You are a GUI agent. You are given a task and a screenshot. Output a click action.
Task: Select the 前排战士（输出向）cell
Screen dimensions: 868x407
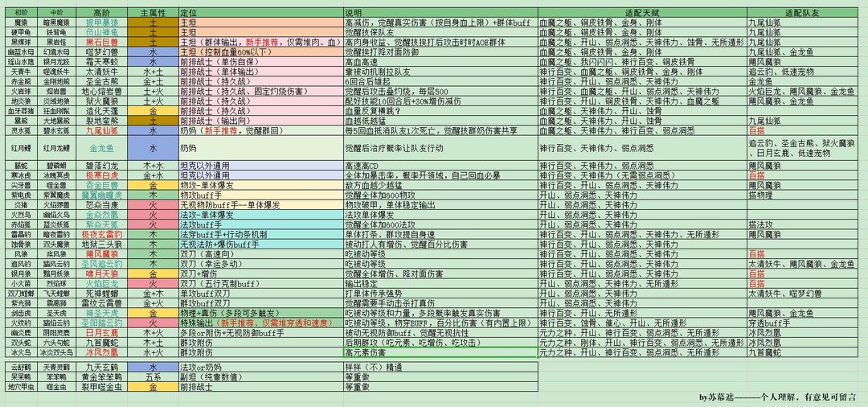[x=260, y=120]
